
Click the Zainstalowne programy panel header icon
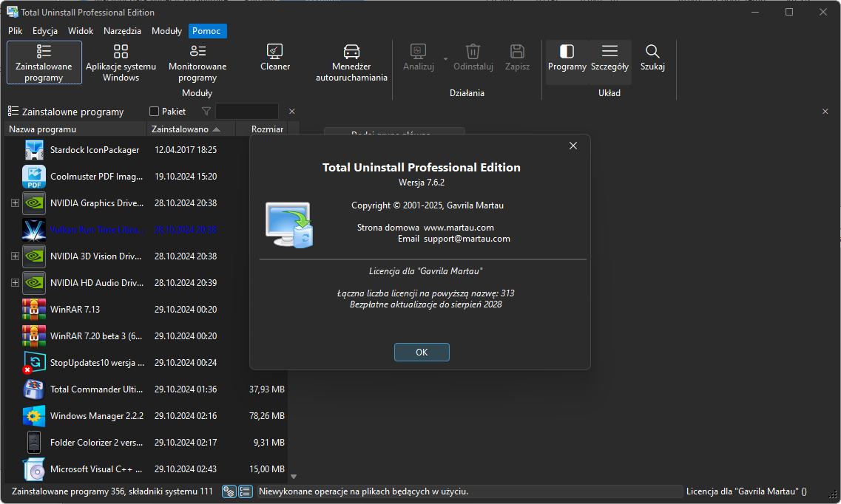click(x=13, y=112)
